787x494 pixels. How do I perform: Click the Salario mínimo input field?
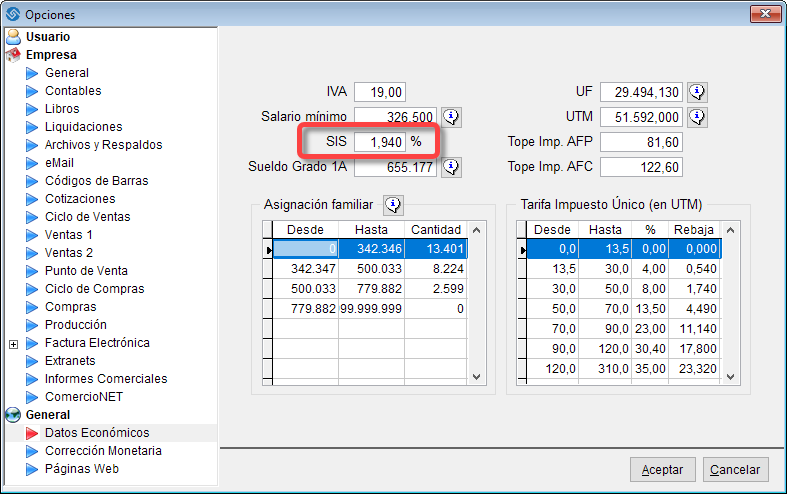[x=396, y=117]
